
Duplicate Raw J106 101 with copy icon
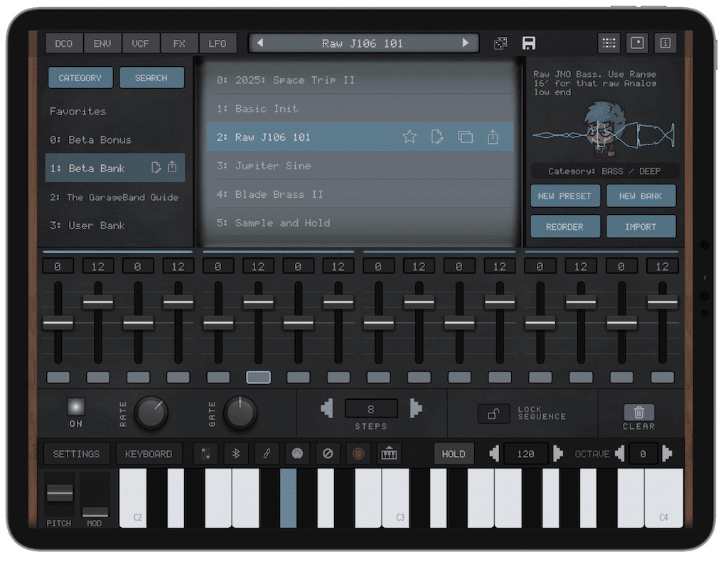tap(465, 137)
